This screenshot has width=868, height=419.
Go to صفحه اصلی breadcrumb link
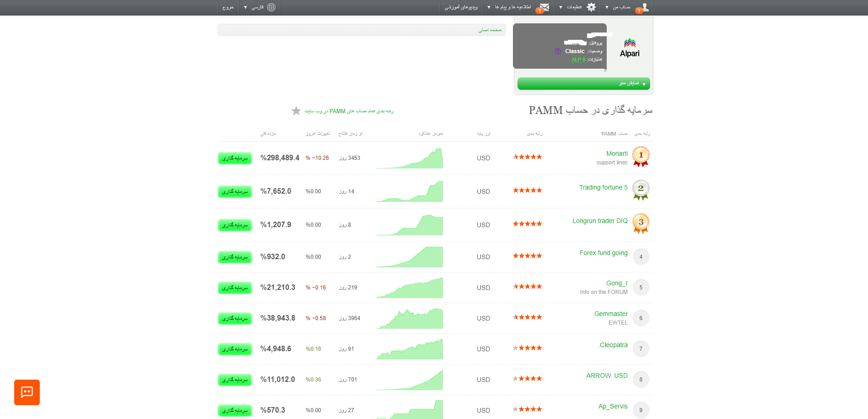coord(490,30)
